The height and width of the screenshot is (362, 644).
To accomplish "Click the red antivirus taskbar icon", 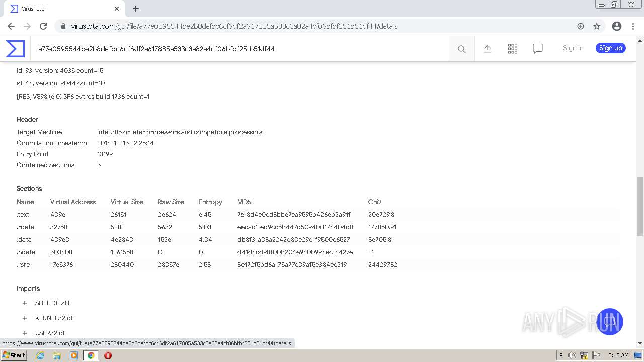I will tap(108, 355).
